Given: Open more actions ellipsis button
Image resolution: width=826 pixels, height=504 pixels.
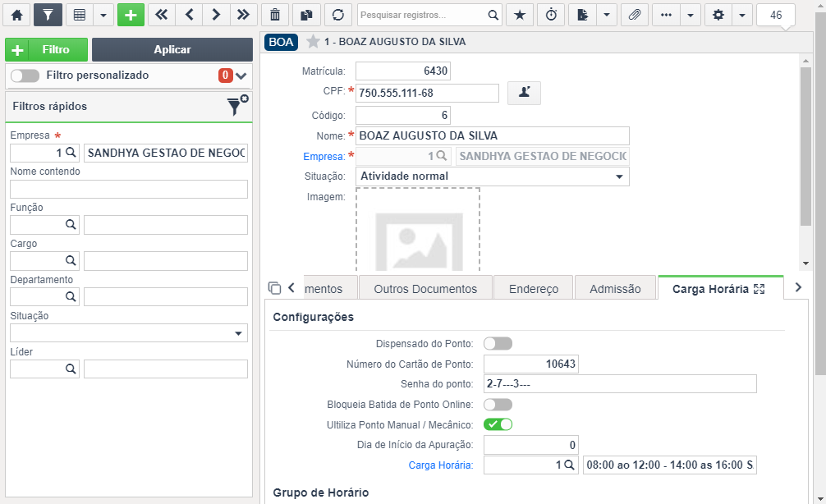Looking at the screenshot, I should click(667, 15).
